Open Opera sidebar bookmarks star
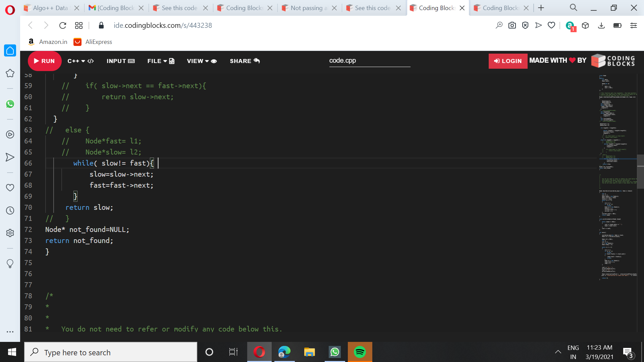This screenshot has height=362, width=644. click(x=10, y=73)
